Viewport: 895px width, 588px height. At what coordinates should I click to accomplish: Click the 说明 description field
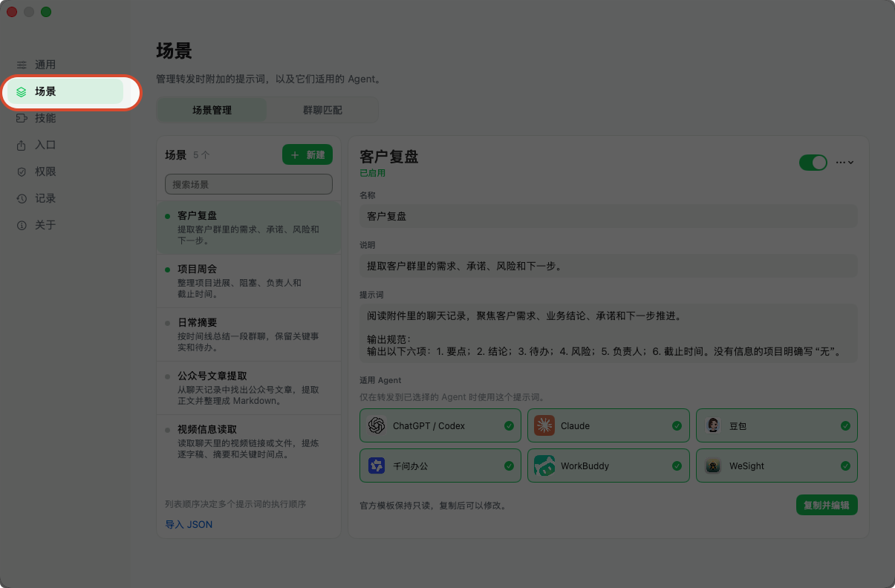pyautogui.click(x=608, y=266)
